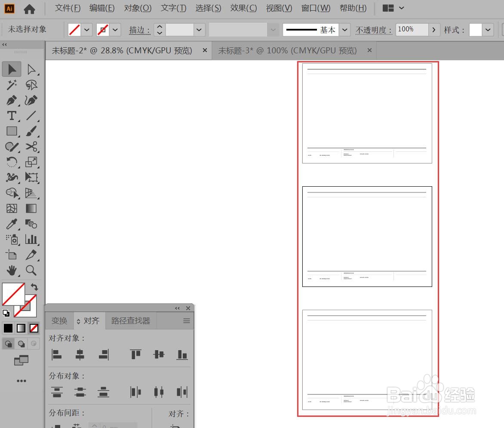This screenshot has height=428, width=504.
Task: Click vertical align top button
Action: [135, 355]
